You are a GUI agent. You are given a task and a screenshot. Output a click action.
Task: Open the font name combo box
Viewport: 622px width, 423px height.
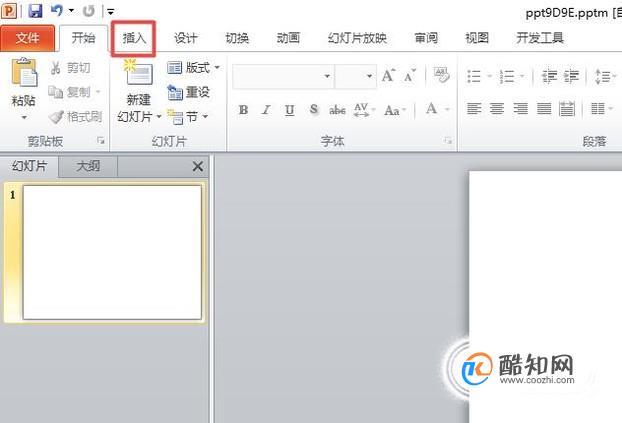coord(283,76)
